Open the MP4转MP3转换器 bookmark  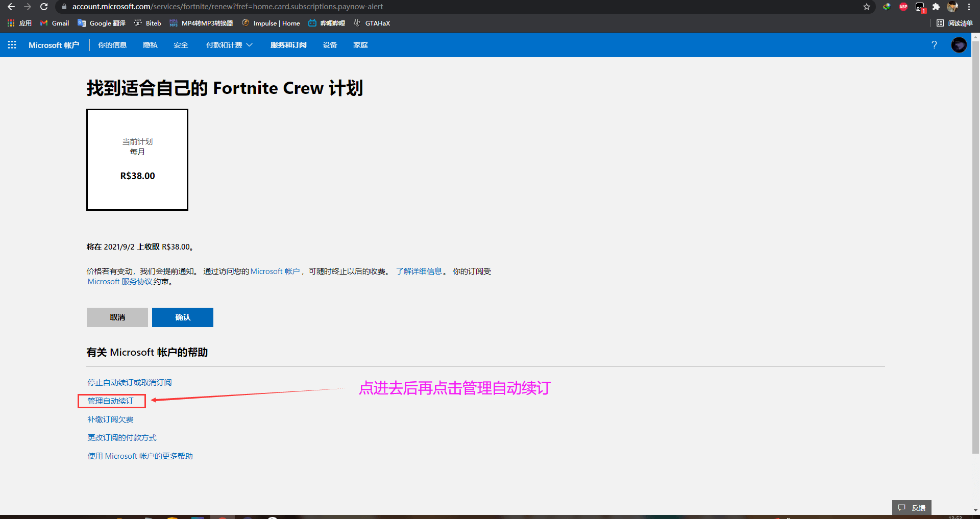[202, 23]
